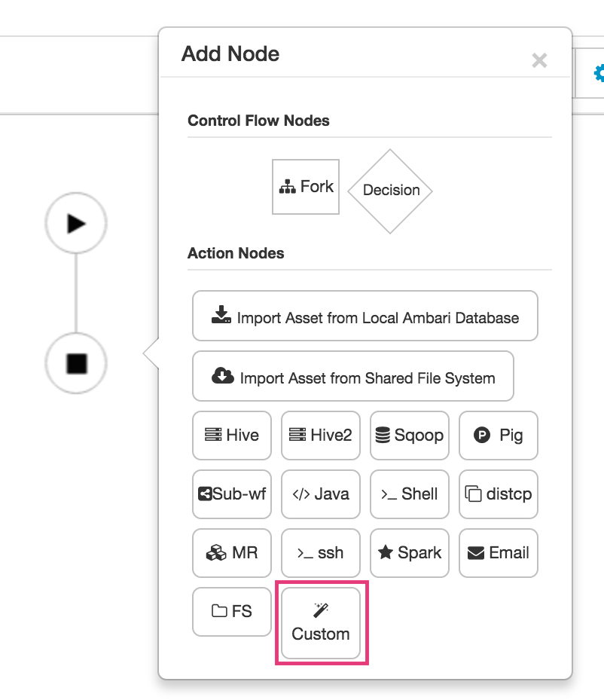Select the Hive action node
Viewport: 604px width, 700px height.
click(231, 436)
